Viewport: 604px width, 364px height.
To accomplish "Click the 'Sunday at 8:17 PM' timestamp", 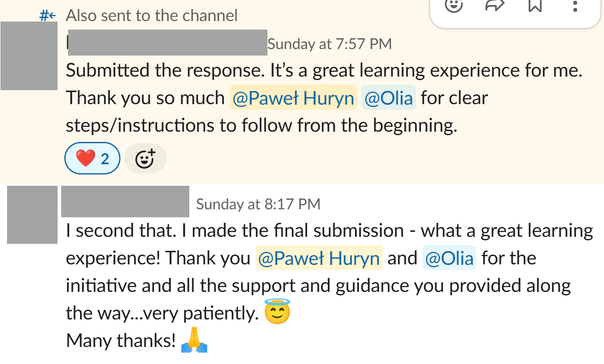I will click(258, 203).
